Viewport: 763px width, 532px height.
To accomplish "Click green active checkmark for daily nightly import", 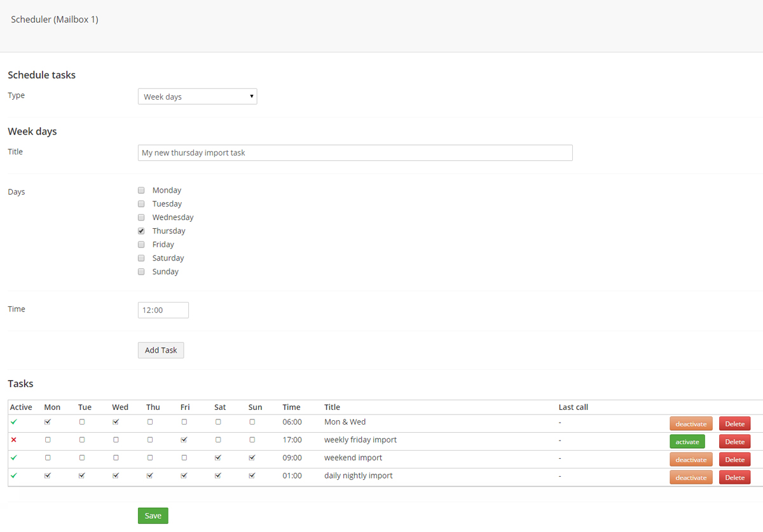I will [13, 475].
